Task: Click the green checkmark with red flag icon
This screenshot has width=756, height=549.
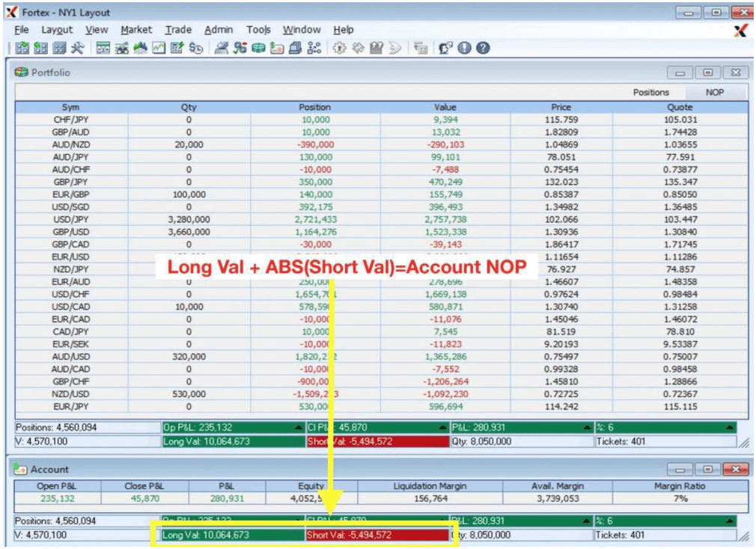Action: pos(240,48)
